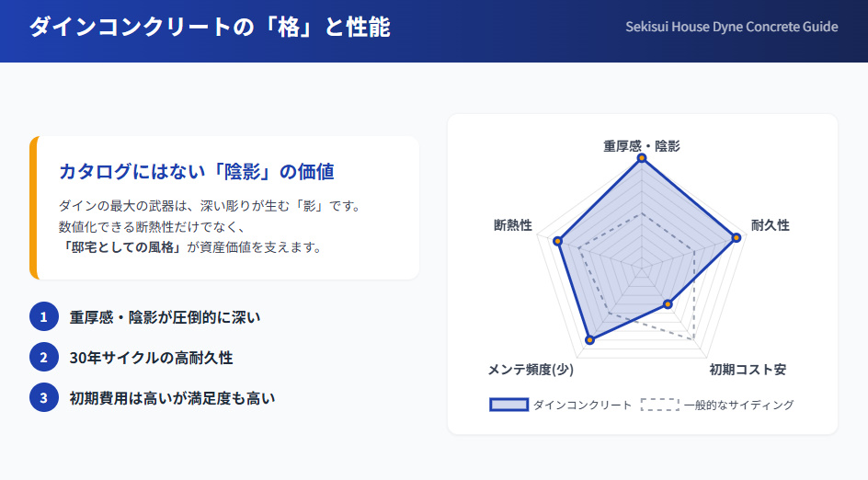Screen dimensions: 868x480
Task: Click the heading カタログにはない「陰影」の価値
Action: pos(196,171)
